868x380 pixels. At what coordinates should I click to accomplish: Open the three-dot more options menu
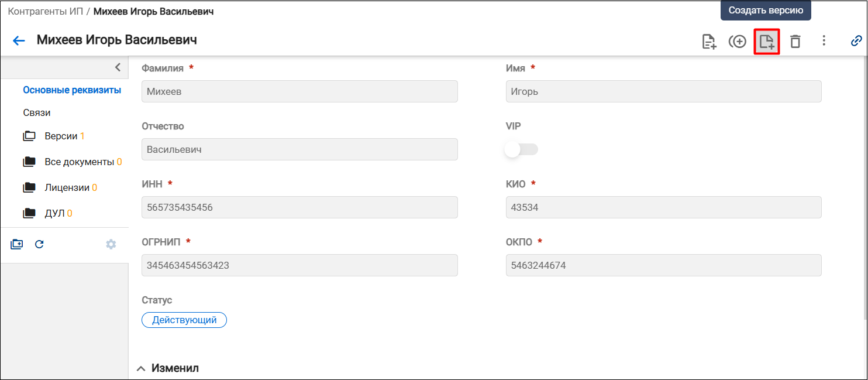click(x=824, y=40)
